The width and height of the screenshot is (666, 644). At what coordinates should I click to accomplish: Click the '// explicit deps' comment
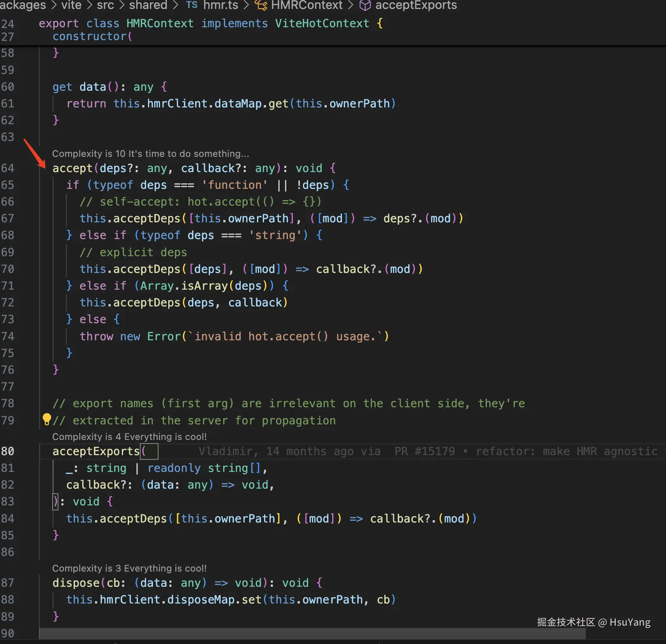(133, 252)
